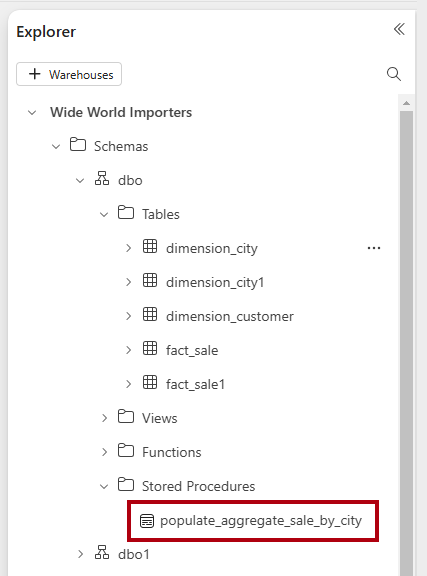Screen dimensions: 427x576
Task: Open more options for dimension_city
Action: [x=374, y=248]
